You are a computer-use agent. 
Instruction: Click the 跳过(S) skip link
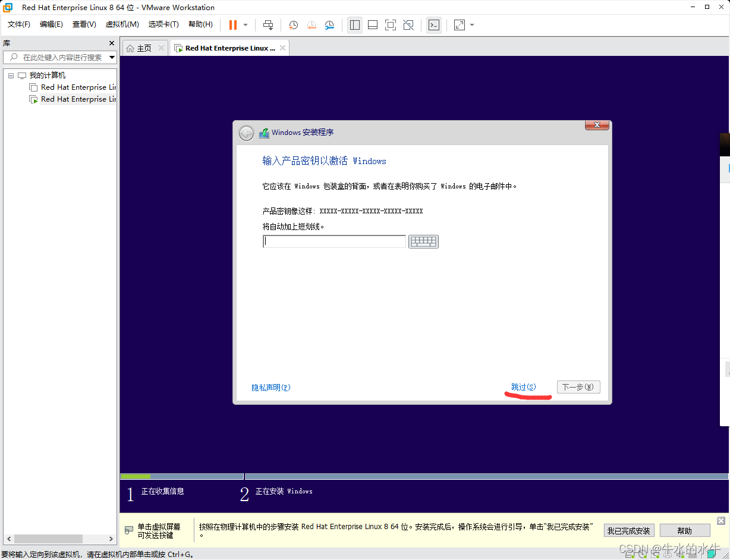pos(523,388)
